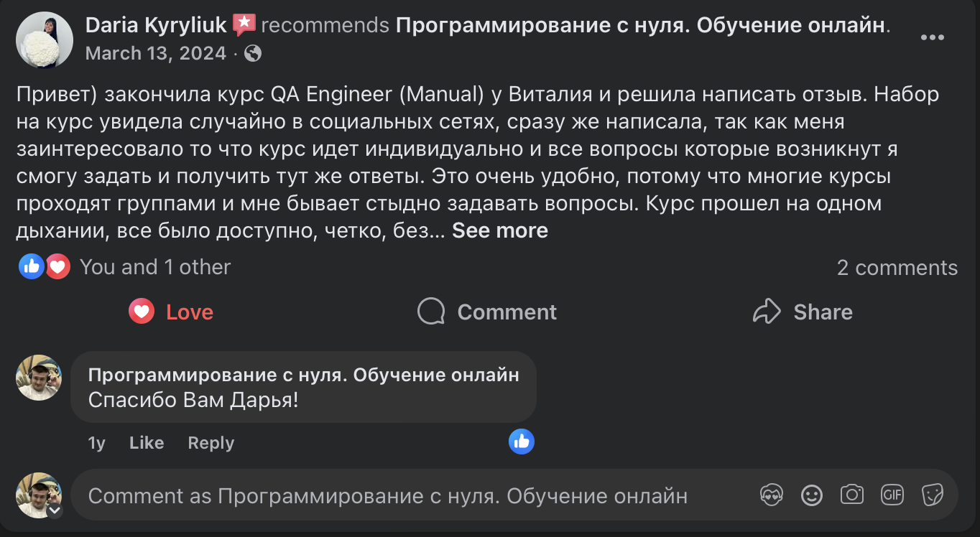The image size is (980, 537).
Task: Like the page's comment via Like
Action: click(146, 442)
